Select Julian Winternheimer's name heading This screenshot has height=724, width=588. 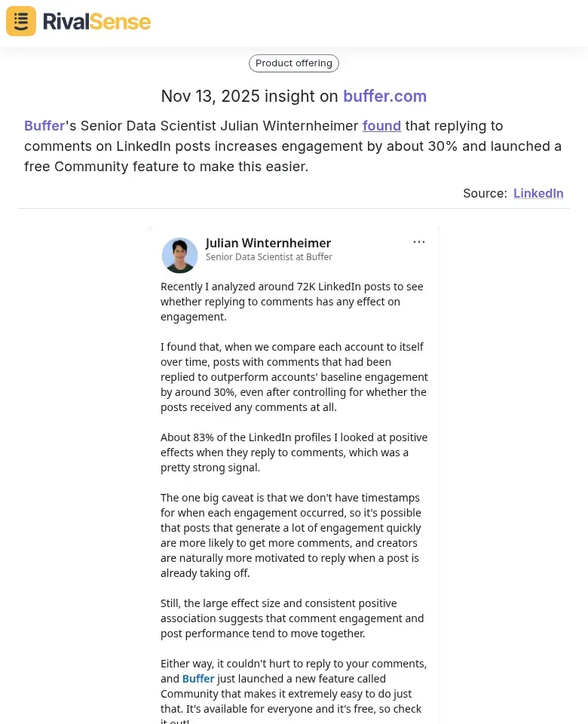click(x=268, y=243)
